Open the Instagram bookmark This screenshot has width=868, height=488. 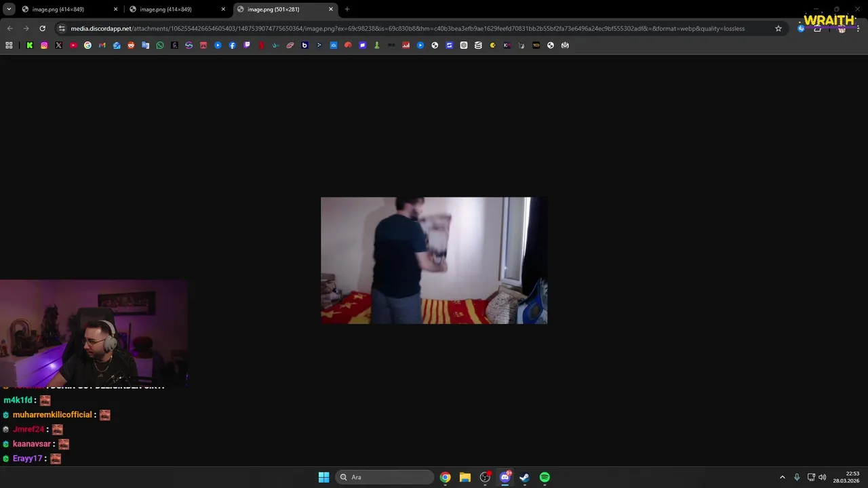click(44, 45)
